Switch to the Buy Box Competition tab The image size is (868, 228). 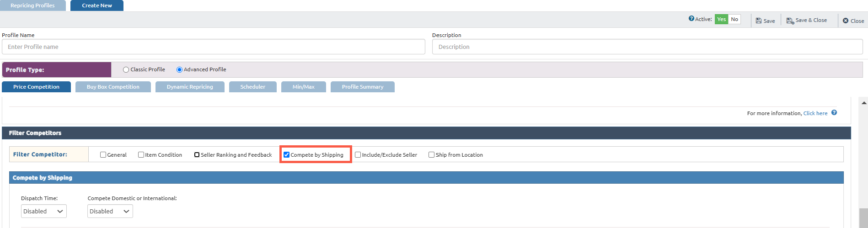pos(113,87)
